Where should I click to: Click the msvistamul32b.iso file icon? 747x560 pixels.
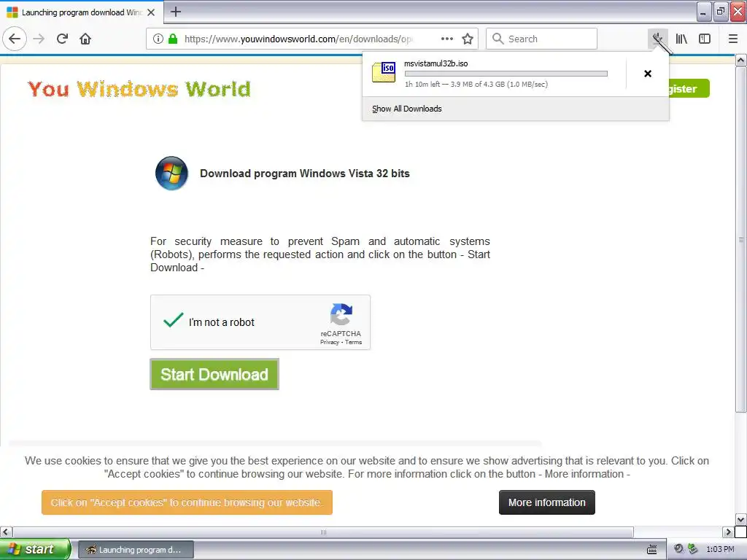click(x=384, y=72)
